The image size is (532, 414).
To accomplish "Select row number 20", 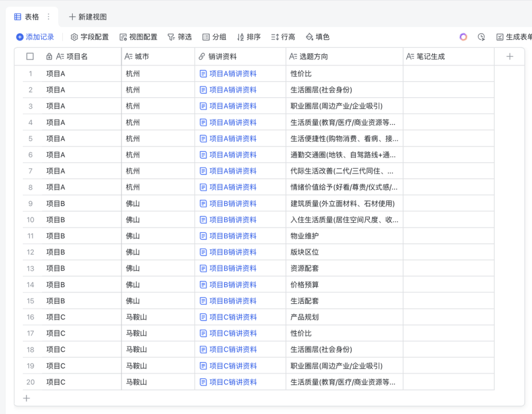I will (x=31, y=382).
